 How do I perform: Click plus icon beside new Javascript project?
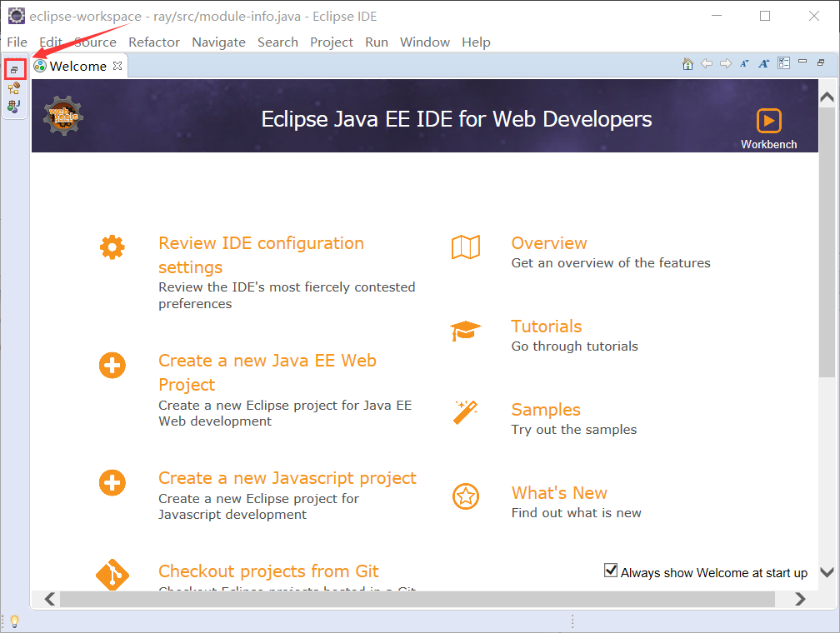coord(112,482)
